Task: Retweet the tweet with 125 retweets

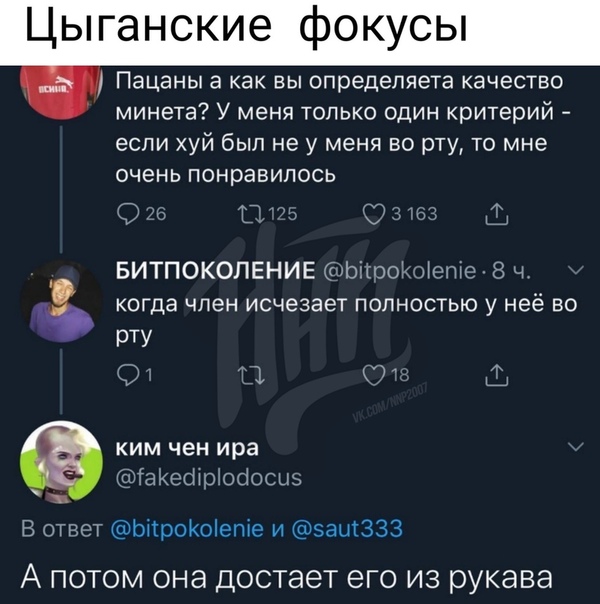Action: [268, 214]
